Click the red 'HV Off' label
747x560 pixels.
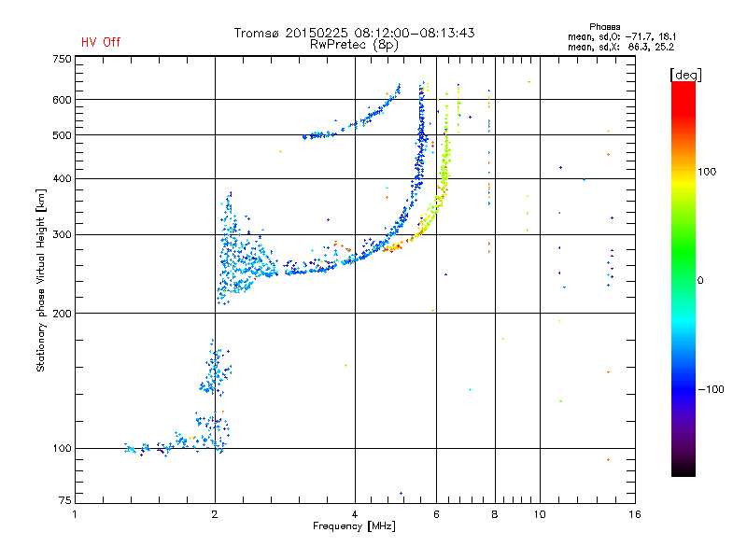click(x=101, y=42)
